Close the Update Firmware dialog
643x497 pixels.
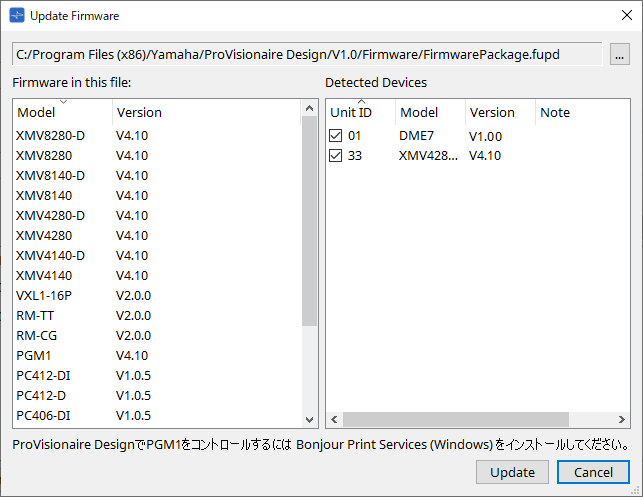pos(627,16)
